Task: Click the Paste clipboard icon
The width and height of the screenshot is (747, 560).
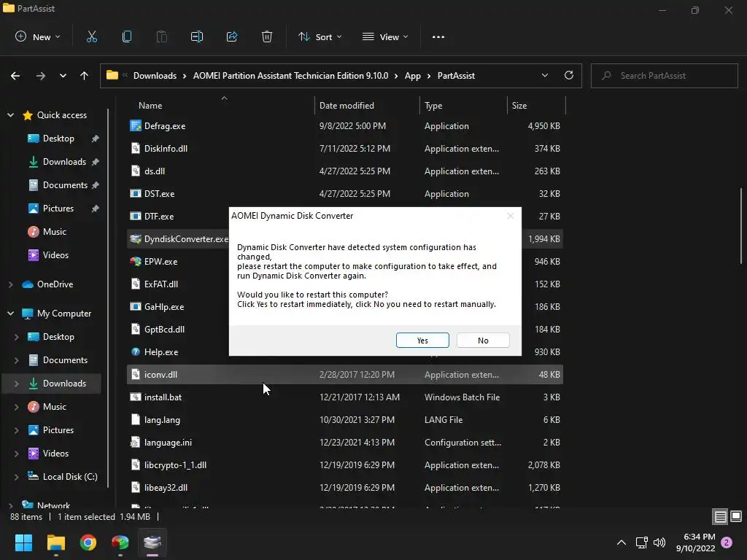Action: (x=161, y=36)
